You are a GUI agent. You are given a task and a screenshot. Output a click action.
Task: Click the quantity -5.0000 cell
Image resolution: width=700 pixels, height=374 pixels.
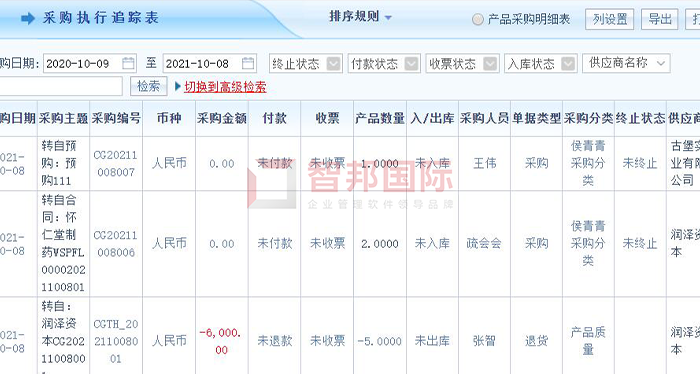(380, 341)
